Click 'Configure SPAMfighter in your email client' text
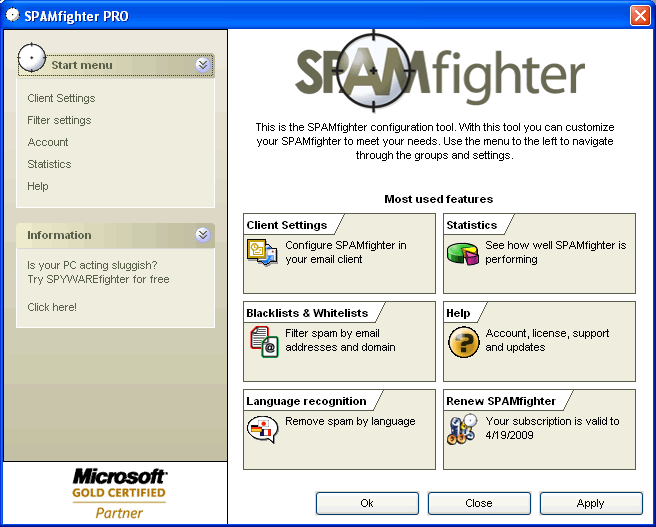656x527 pixels. [x=346, y=252]
